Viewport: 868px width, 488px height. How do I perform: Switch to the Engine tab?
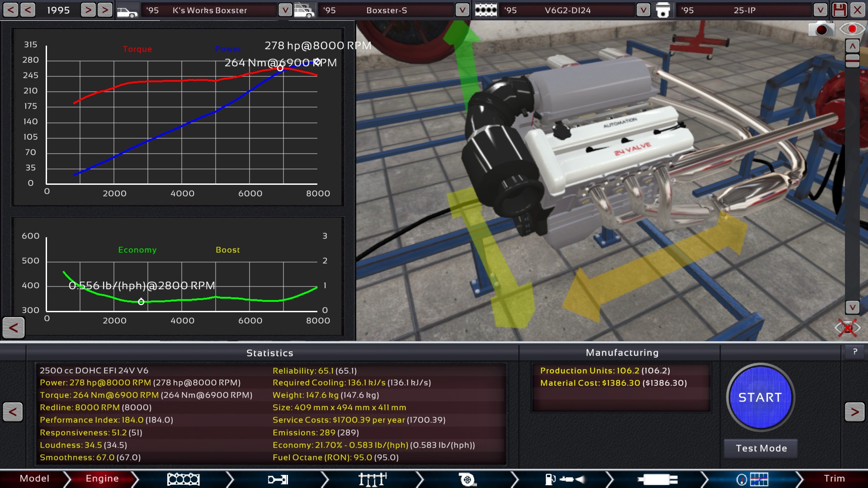(x=102, y=479)
